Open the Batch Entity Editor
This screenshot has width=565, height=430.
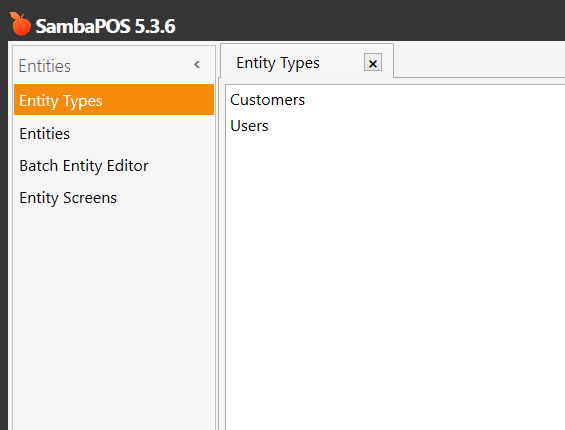(x=114, y=166)
